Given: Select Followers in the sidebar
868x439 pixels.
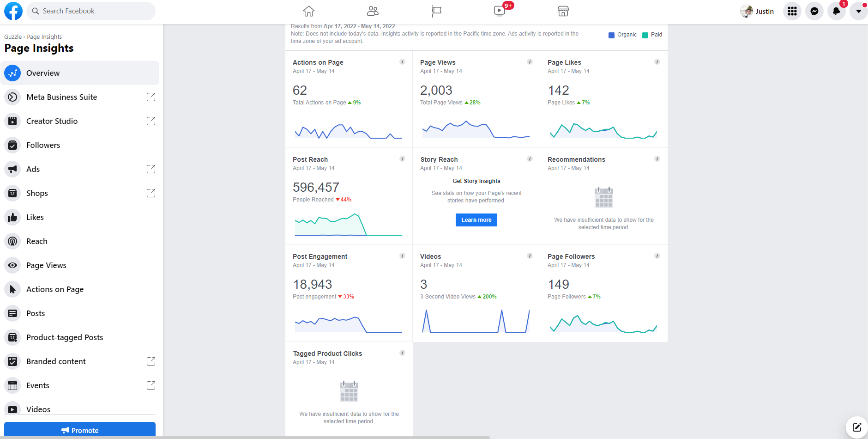Looking at the screenshot, I should pos(43,145).
